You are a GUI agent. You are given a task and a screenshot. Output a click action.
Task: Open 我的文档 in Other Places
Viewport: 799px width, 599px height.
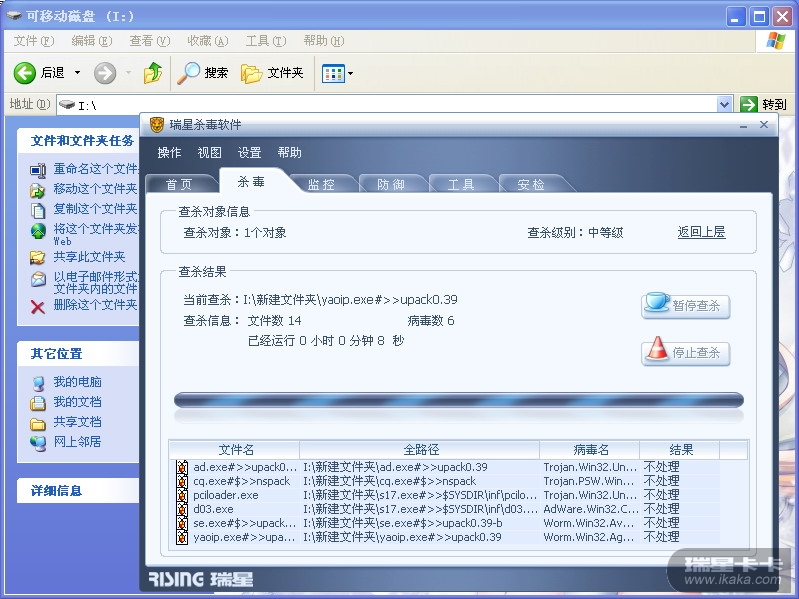point(77,402)
